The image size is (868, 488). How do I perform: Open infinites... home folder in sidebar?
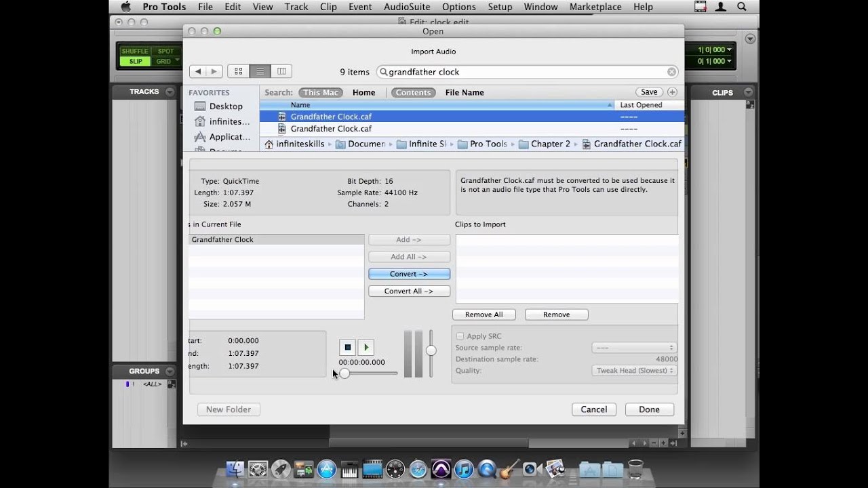pyautogui.click(x=222, y=122)
